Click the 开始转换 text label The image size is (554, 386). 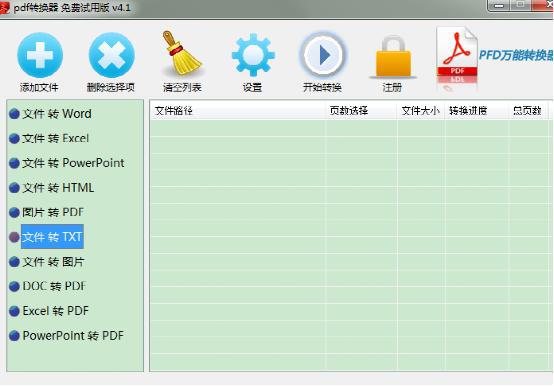pos(322,87)
